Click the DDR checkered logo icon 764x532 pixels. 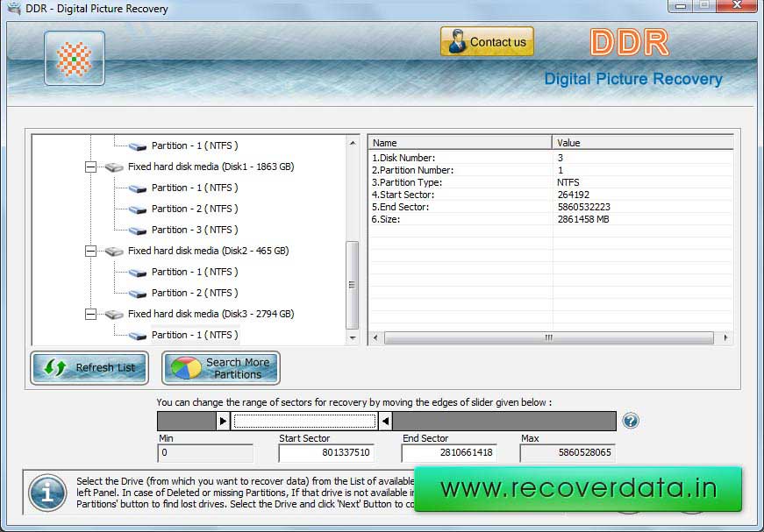tap(75, 57)
